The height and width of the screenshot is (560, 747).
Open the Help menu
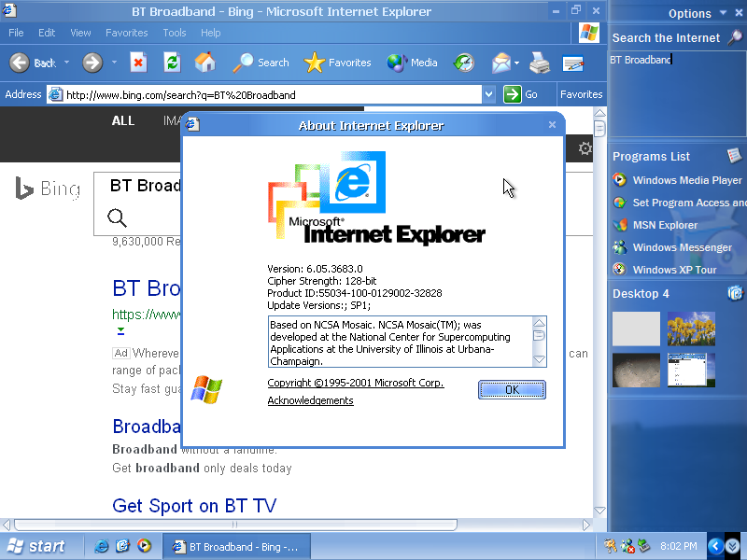[210, 33]
